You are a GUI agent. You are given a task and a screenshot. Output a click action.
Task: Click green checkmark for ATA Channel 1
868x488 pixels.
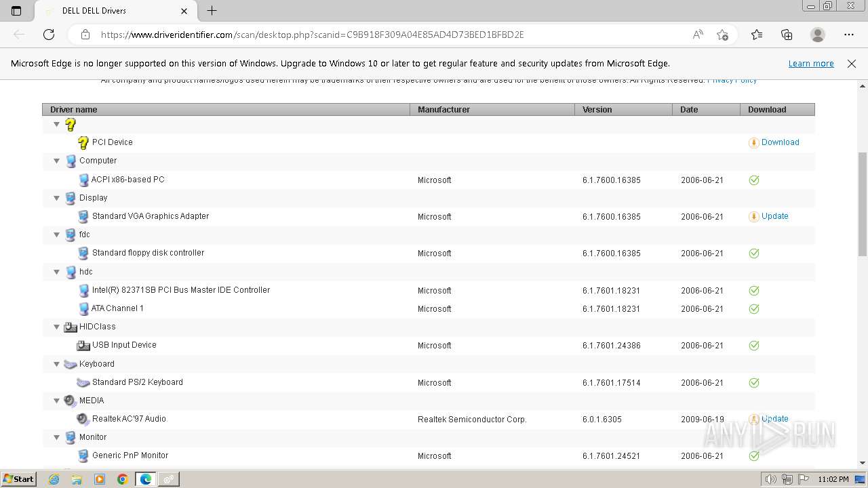click(753, 309)
